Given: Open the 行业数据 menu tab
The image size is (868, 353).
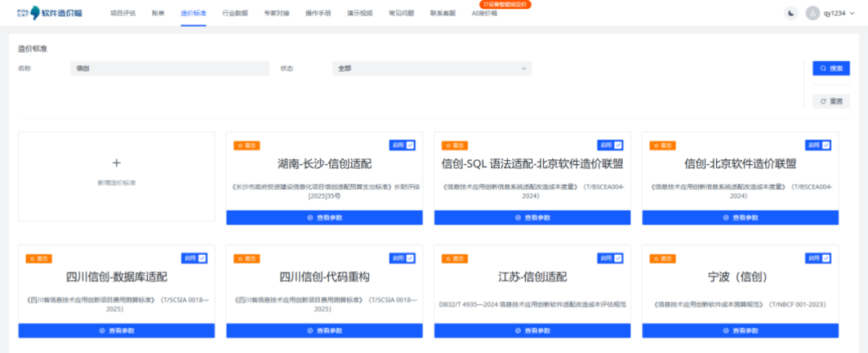Looking at the screenshot, I should 235,14.
